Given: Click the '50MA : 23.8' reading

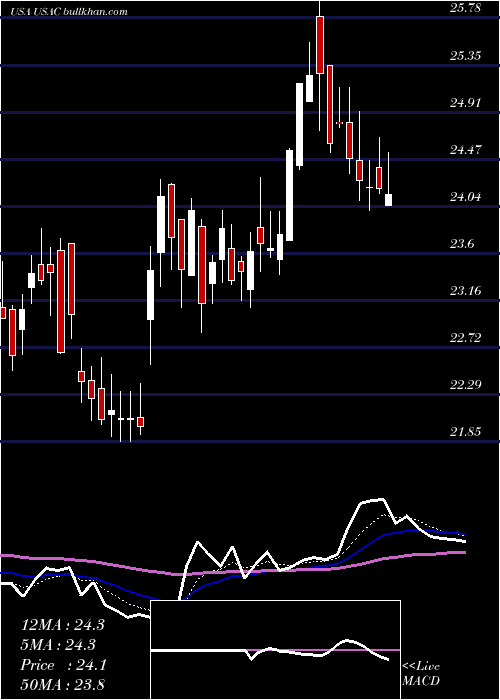Looking at the screenshot, I should 62,684.
